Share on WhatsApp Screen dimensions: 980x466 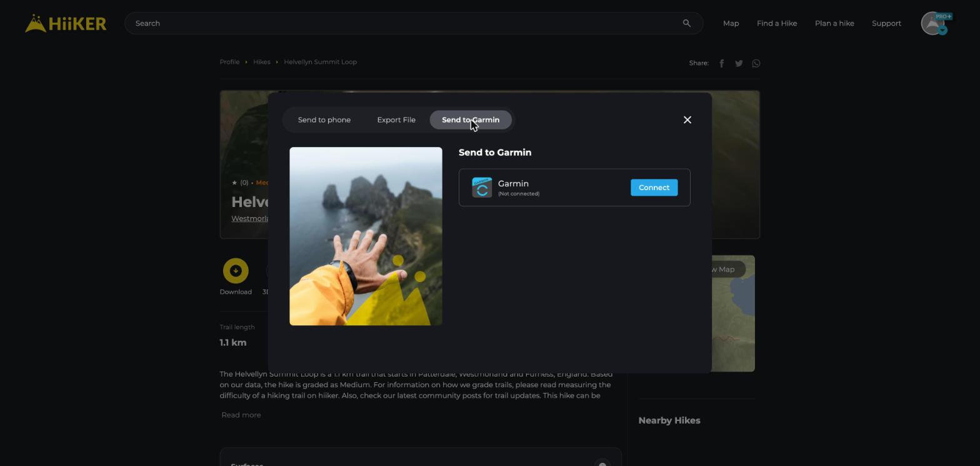[756, 63]
